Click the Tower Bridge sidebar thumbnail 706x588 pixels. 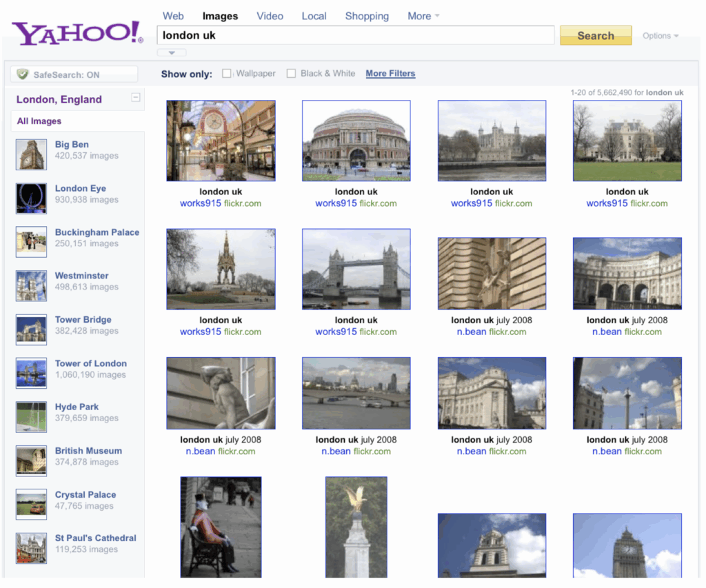click(31, 330)
